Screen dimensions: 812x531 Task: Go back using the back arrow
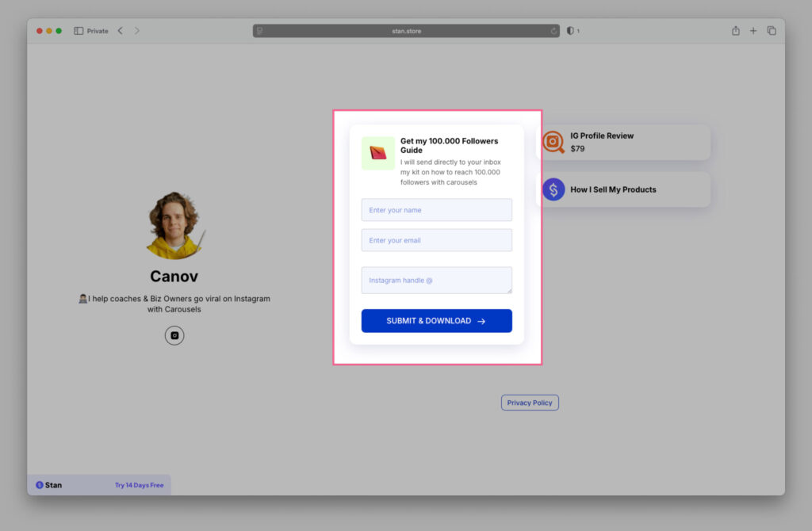[x=121, y=31]
